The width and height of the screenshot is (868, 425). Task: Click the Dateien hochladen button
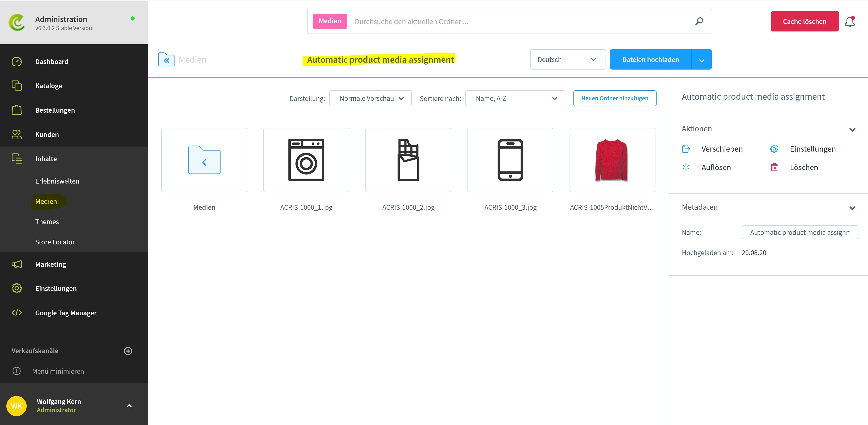tap(651, 59)
